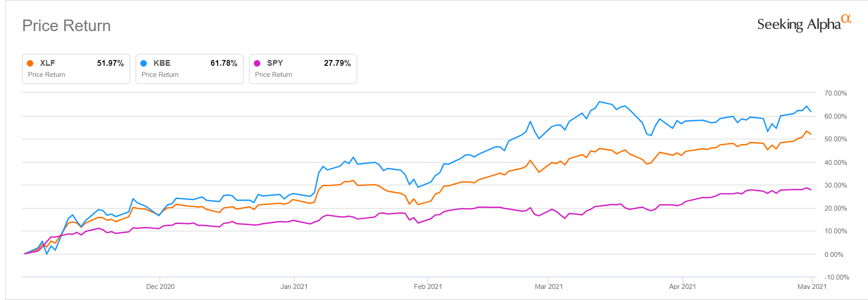Click the orange XLF legend dot

[x=30, y=63]
